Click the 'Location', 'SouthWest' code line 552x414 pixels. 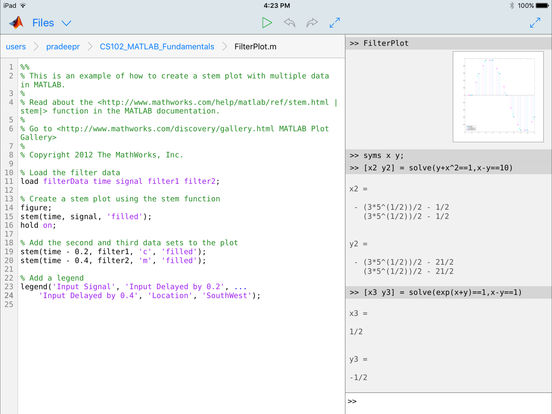[150, 295]
